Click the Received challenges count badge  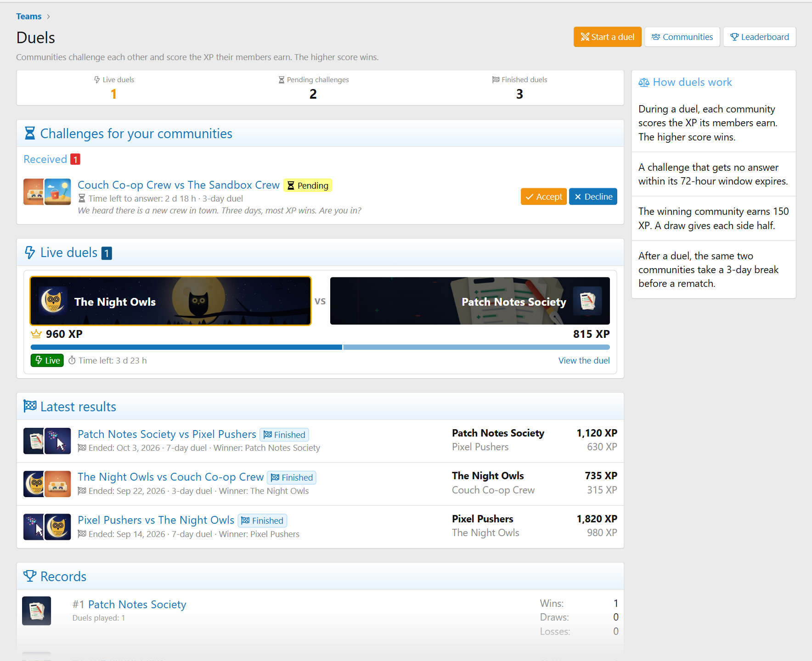tap(75, 159)
